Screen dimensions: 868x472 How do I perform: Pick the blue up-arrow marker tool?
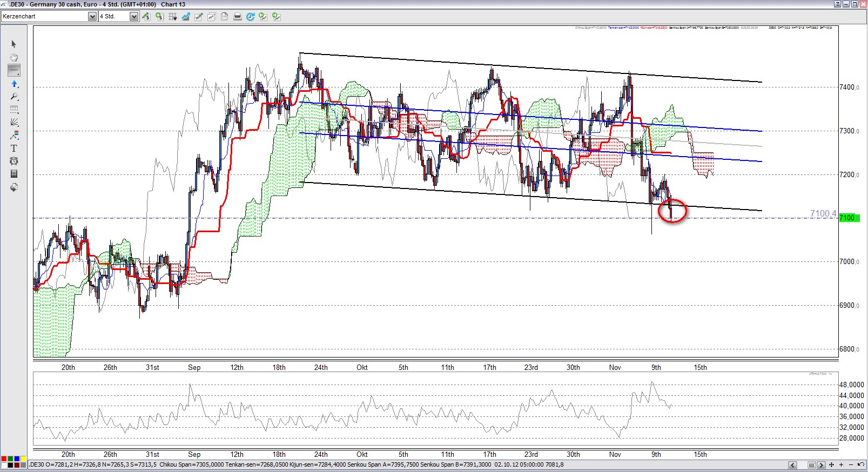coord(14,84)
